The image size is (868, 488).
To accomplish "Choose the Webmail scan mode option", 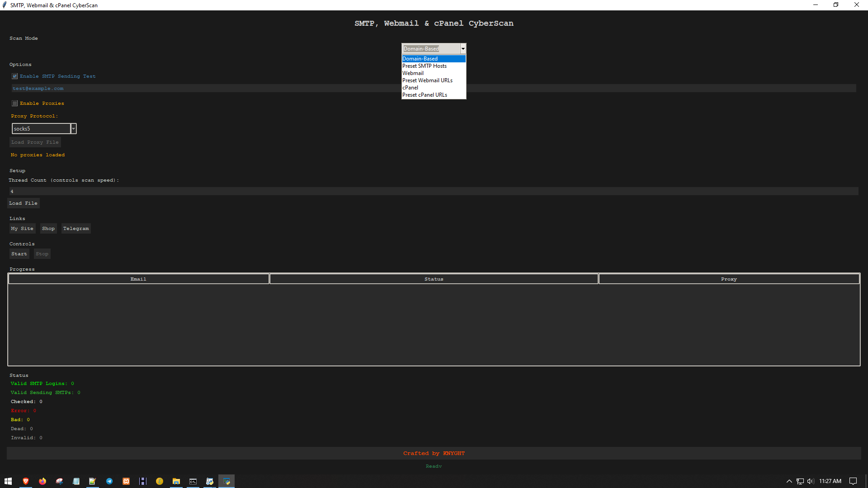I will pos(413,73).
